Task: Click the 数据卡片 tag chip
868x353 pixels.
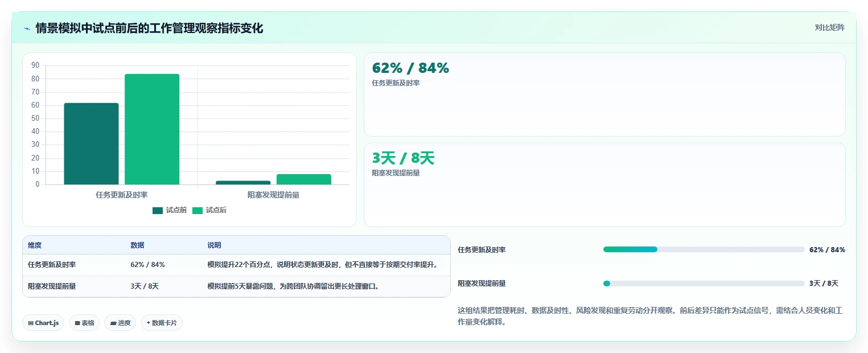Action: point(162,323)
